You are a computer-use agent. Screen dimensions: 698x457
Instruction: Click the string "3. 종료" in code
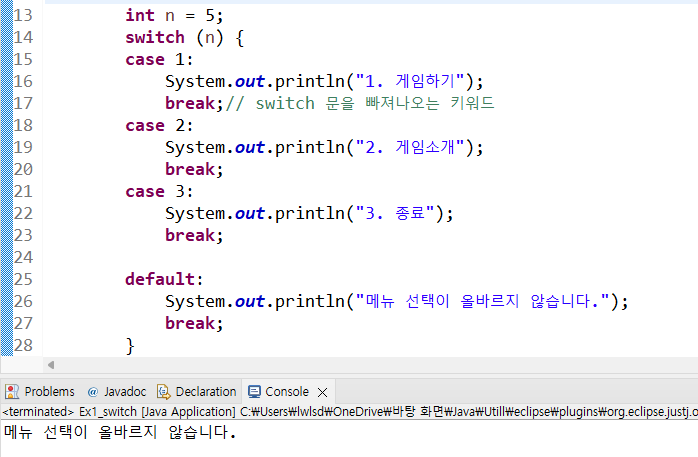click(x=395, y=213)
